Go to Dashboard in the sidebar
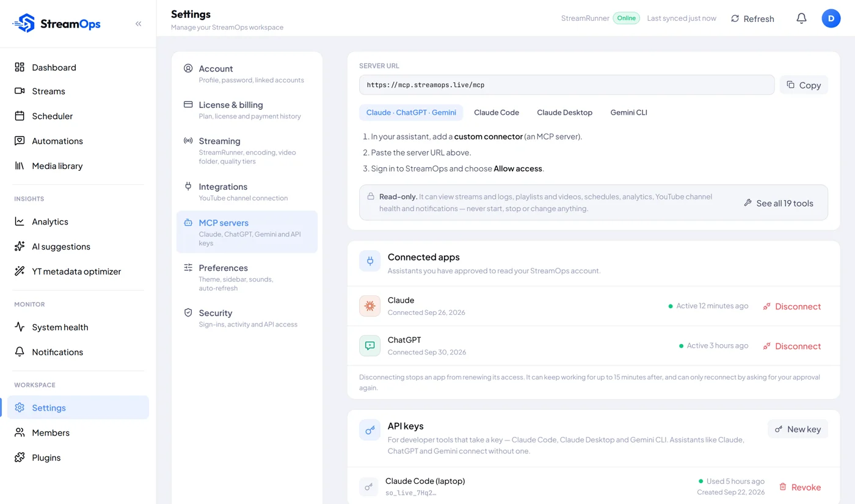This screenshot has height=504, width=855. click(78, 67)
